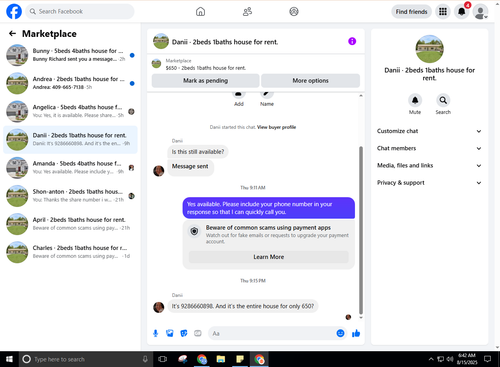Screen dimensions: 500x367
Task: Record a voice clip microphone icon
Action: click(x=155, y=333)
